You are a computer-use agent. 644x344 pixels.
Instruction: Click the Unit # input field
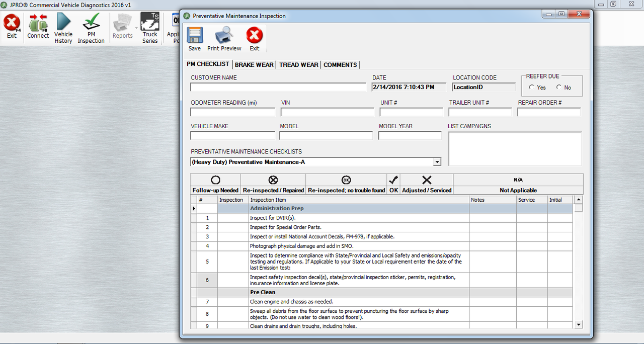tap(411, 112)
